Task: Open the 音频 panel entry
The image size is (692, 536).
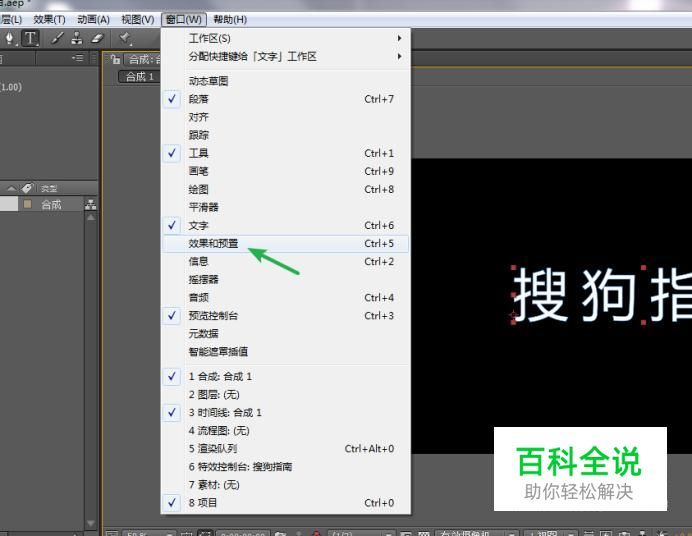Action: click(286, 298)
